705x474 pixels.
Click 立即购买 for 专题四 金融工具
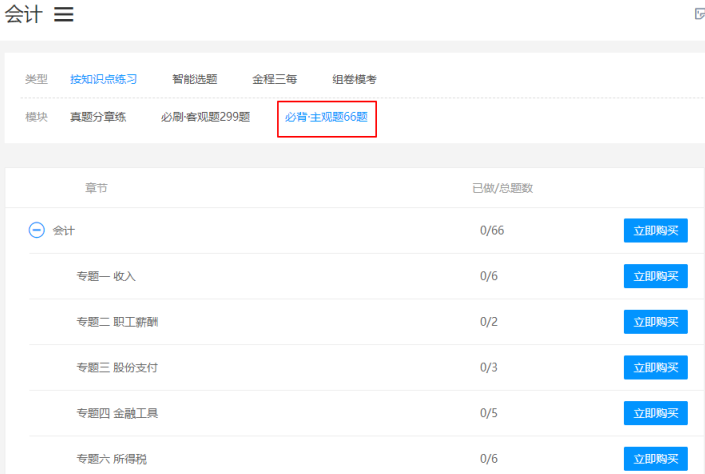[x=655, y=413]
